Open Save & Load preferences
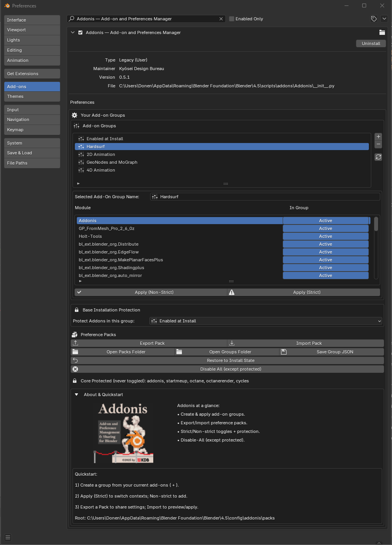 (x=32, y=153)
